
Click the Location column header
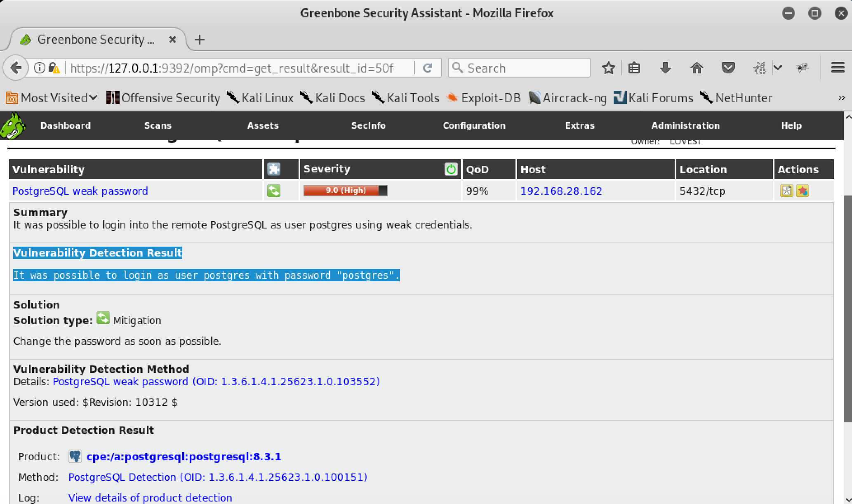coord(703,169)
